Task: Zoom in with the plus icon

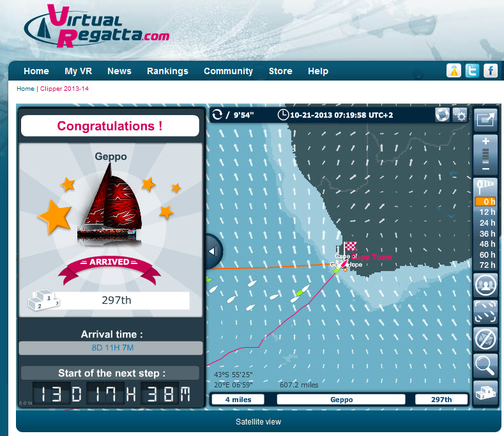Action: click(485, 141)
